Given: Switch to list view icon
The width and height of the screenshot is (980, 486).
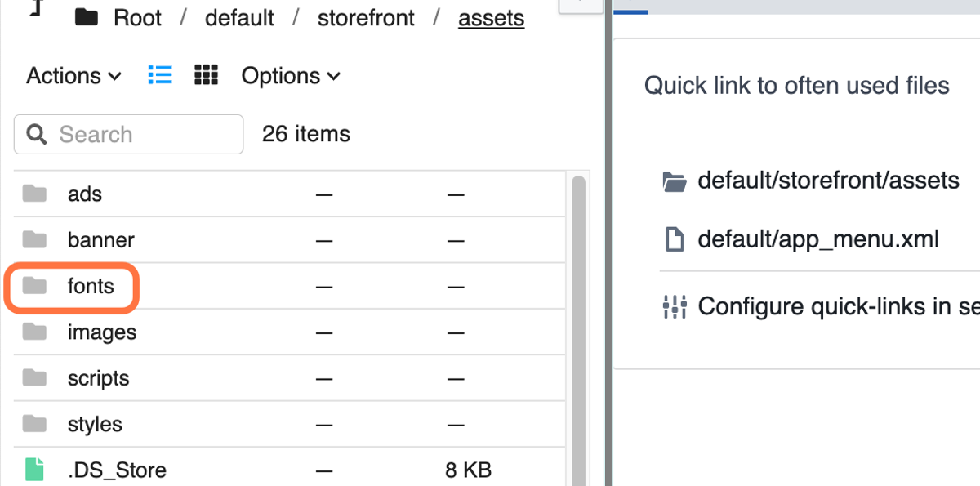Looking at the screenshot, I should [x=160, y=76].
